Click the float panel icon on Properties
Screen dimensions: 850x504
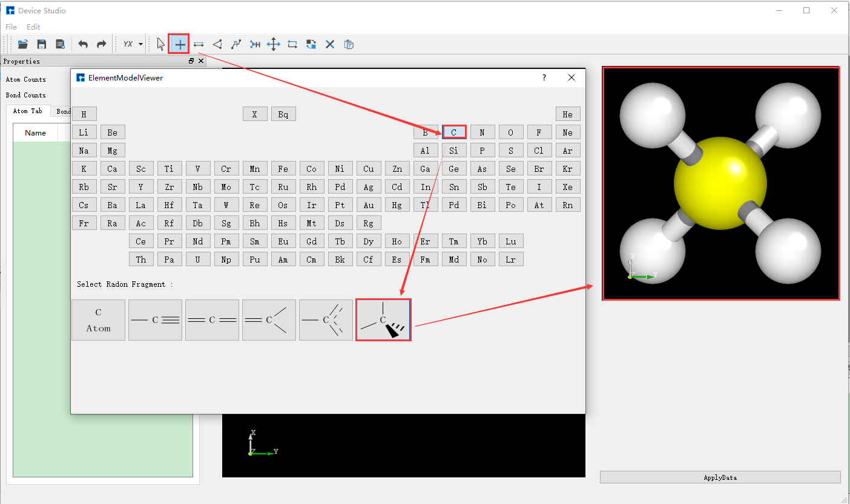coord(191,61)
